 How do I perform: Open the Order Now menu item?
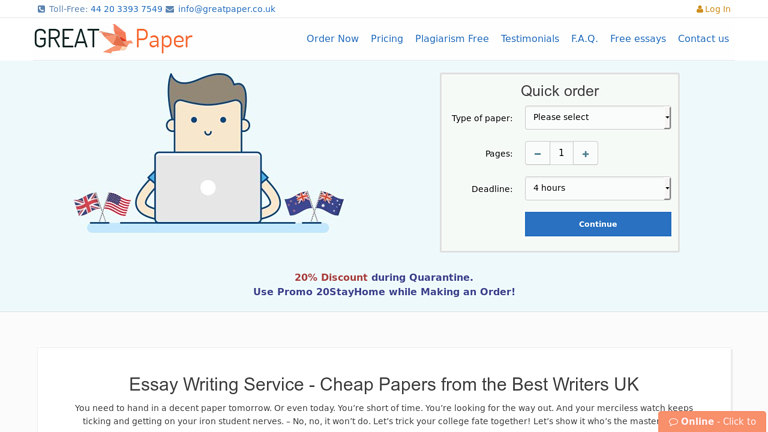333,39
